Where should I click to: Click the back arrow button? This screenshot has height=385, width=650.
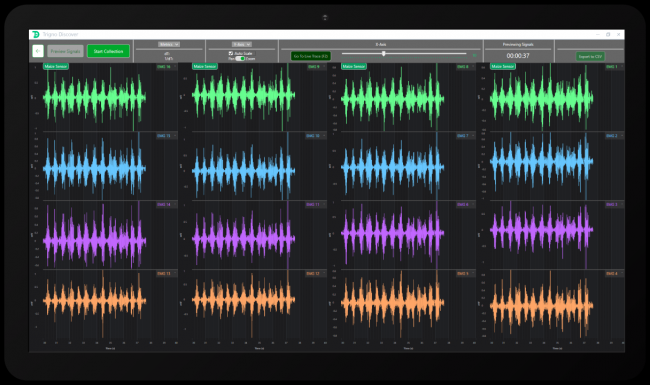[x=38, y=51]
